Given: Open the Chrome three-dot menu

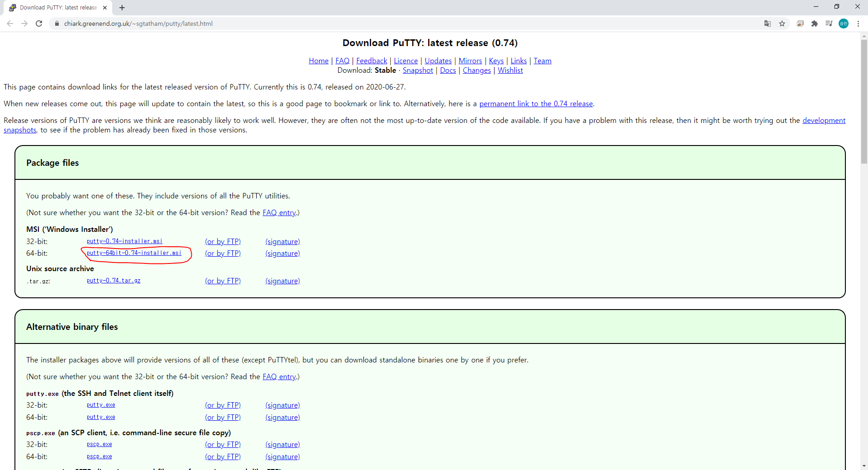Looking at the screenshot, I should (x=858, y=23).
